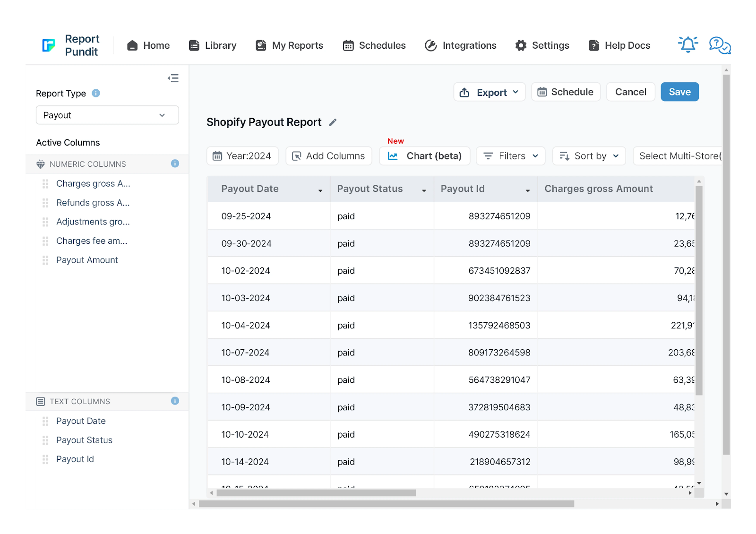Open Help Docs
The width and height of the screenshot is (756, 534).
619,45
